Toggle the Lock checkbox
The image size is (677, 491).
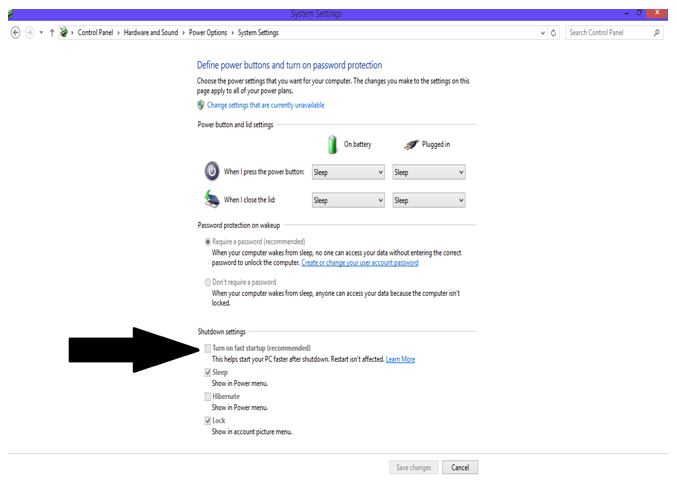(x=208, y=421)
